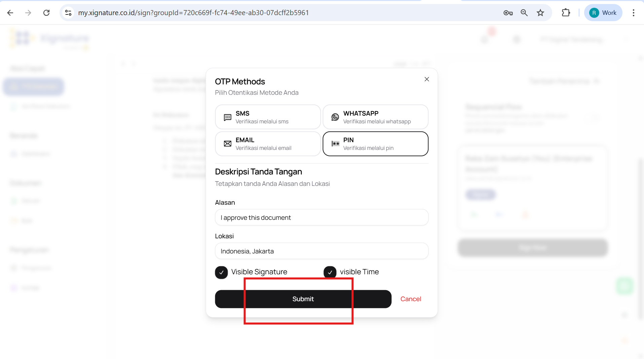644x359 pixels.
Task: Go back to previous page
Action: pyautogui.click(x=10, y=13)
